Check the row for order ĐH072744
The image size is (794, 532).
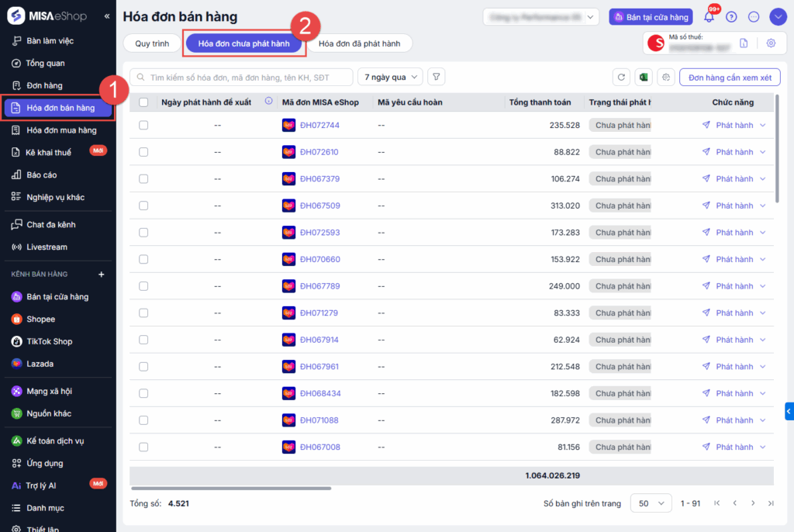pos(143,125)
